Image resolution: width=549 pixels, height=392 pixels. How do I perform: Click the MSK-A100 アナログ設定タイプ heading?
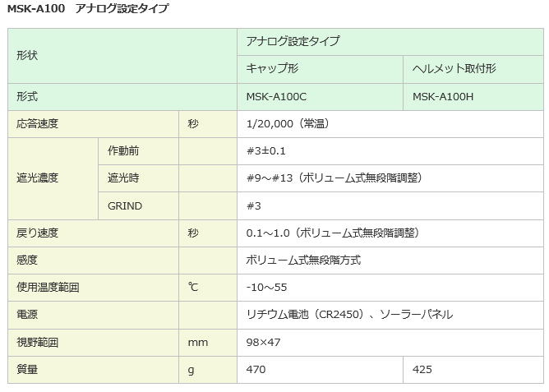pos(88,8)
